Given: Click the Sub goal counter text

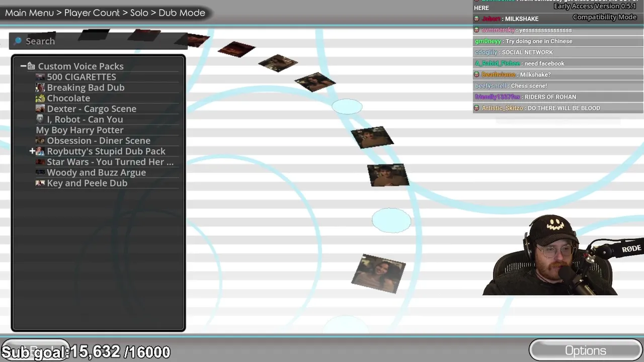Looking at the screenshot, I should [86, 352].
